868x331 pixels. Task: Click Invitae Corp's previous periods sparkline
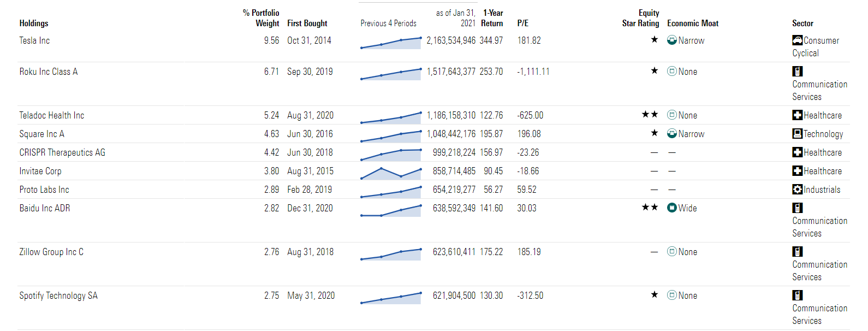click(390, 173)
